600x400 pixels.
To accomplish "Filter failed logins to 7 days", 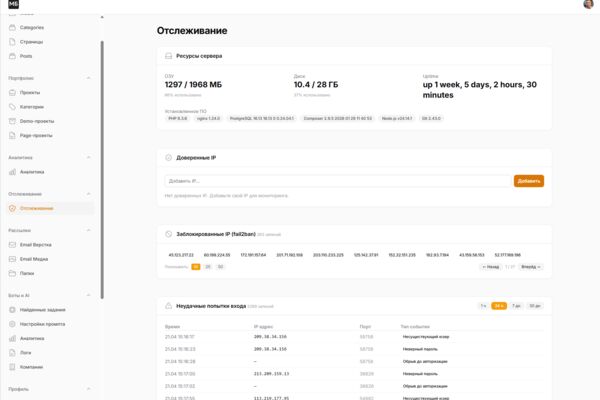I will tap(517, 306).
